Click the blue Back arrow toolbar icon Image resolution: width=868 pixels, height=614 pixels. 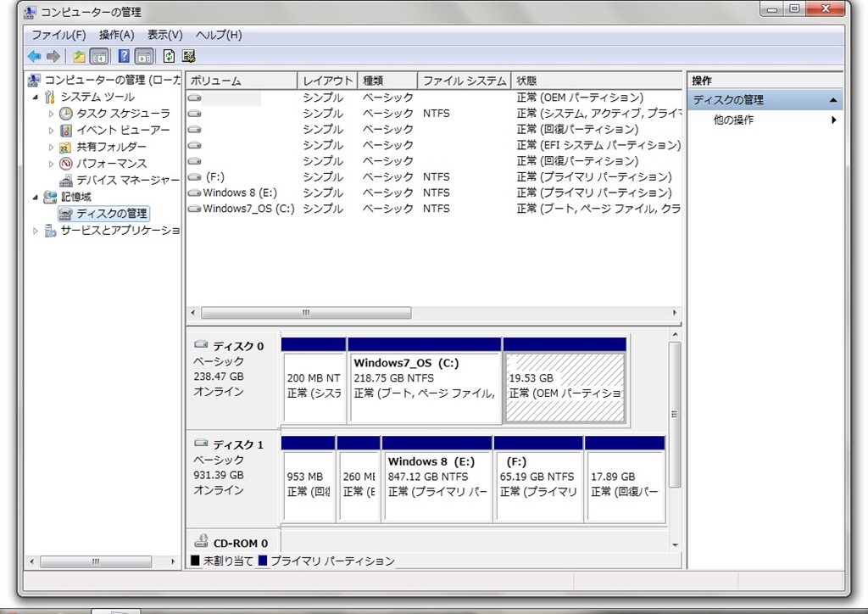[x=34, y=57]
